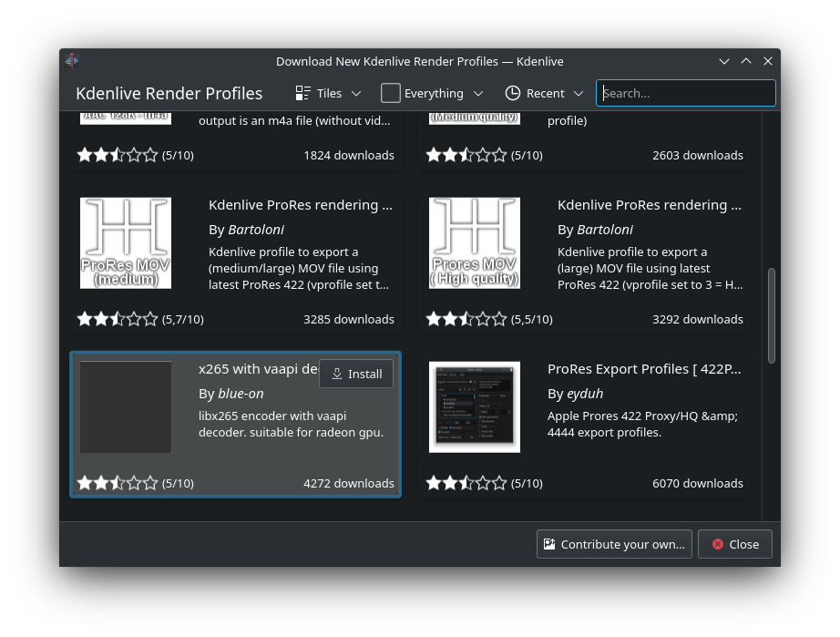Image resolution: width=840 pixels, height=637 pixels.
Task: Click the 2603 downloads text
Action: coord(698,155)
